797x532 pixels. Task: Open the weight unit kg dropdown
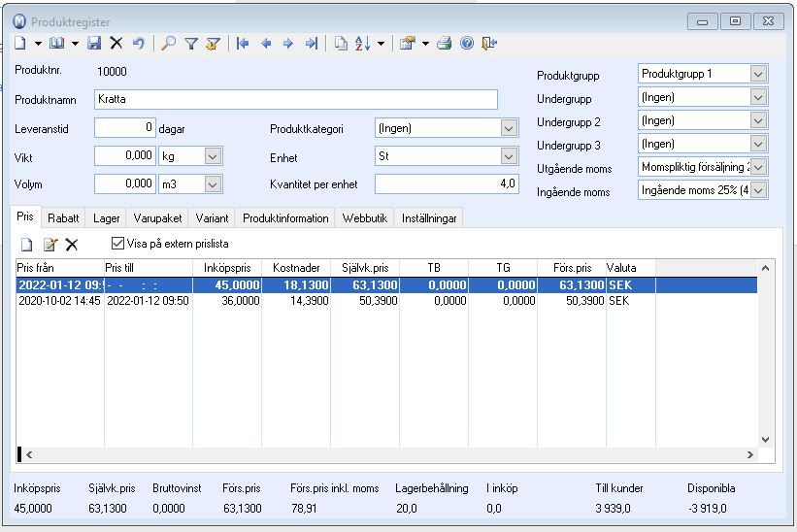[213, 156]
